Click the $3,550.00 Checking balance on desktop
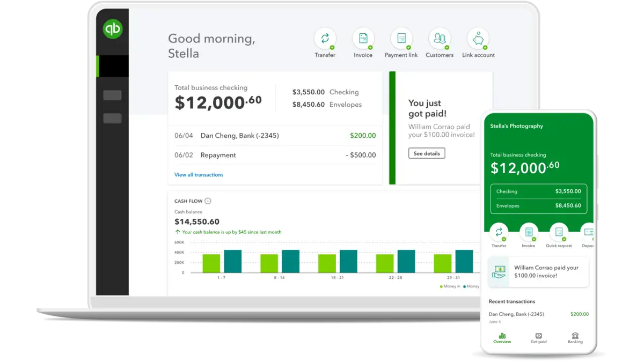 (x=326, y=92)
